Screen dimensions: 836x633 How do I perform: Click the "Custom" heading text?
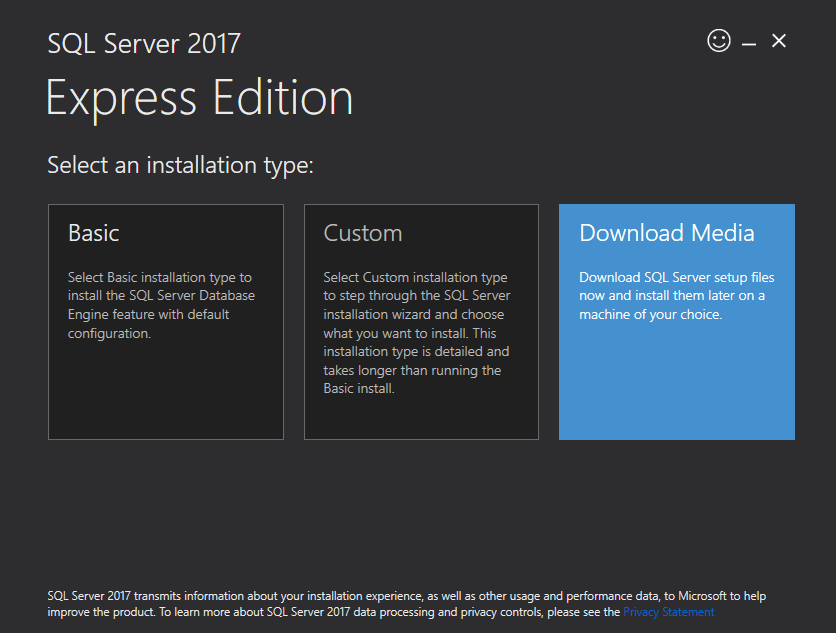[x=363, y=234]
